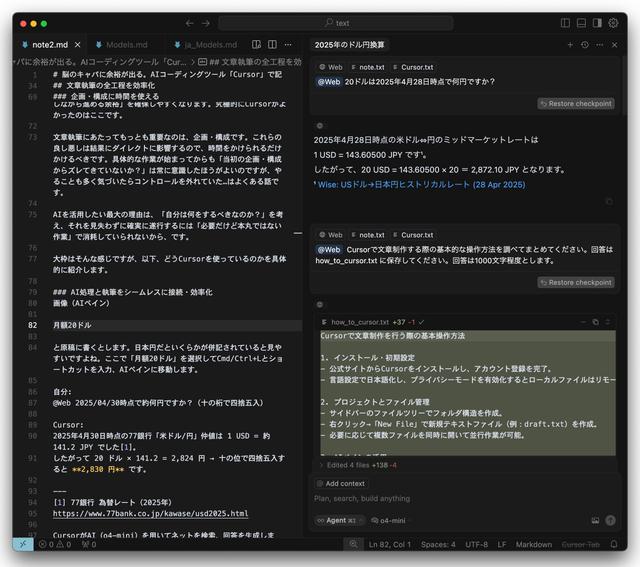Expand the how_to_cursor.txt code block

coord(608,322)
